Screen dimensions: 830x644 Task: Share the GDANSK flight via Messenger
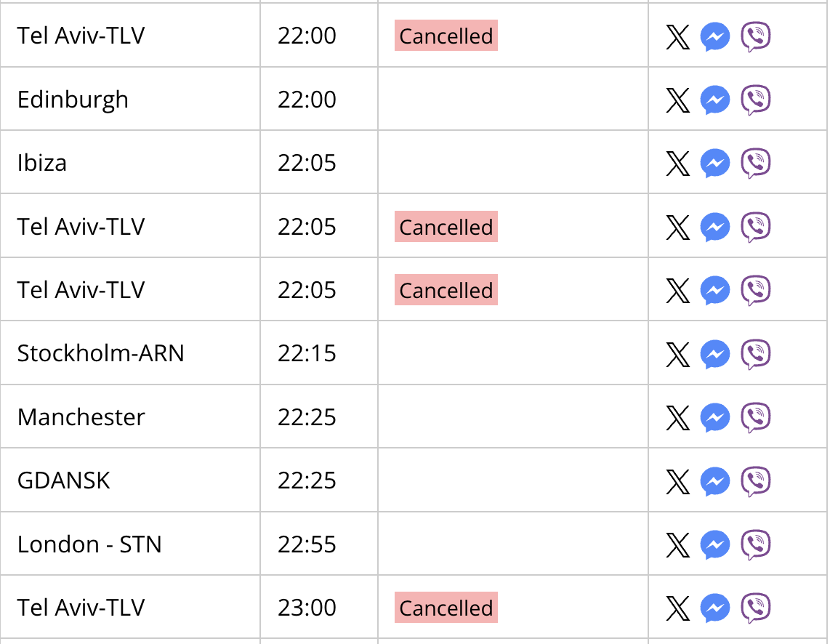(715, 481)
